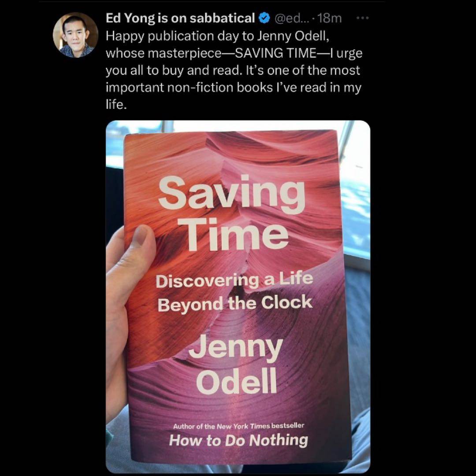Image resolution: width=476 pixels, height=476 pixels.
Task: Click "Author of the New York Times bestseller" line
Action: pos(238,426)
